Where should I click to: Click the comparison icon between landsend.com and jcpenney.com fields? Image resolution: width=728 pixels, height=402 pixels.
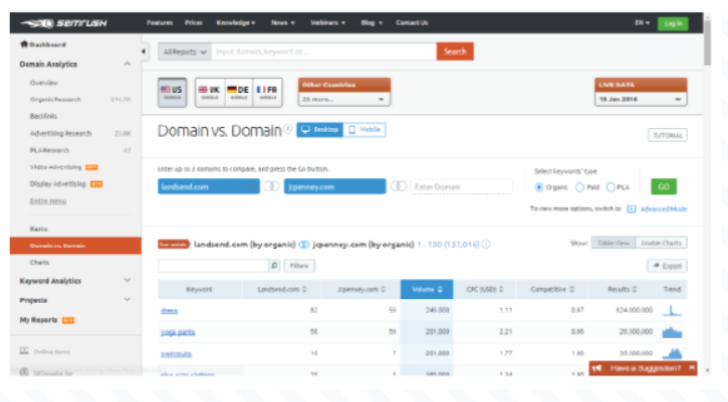coord(272,186)
